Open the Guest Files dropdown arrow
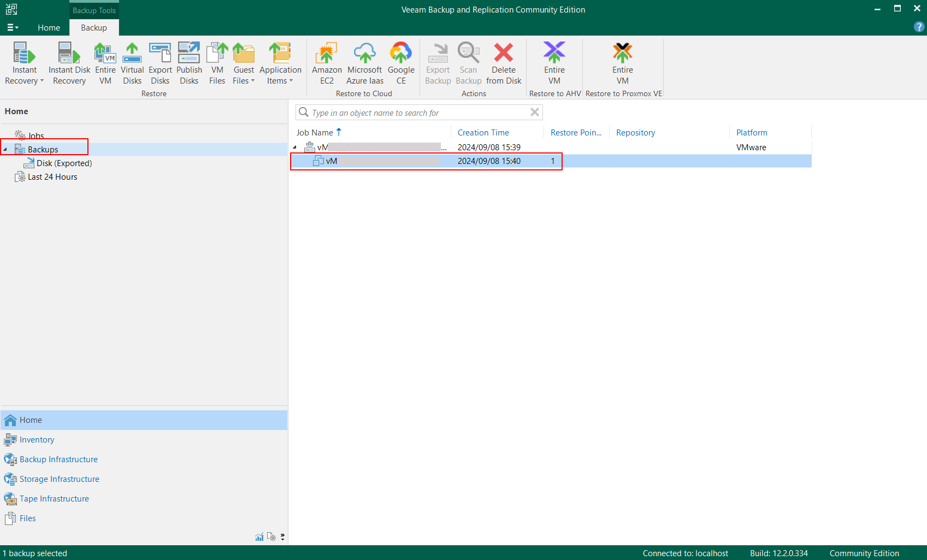927x560 pixels. pos(253,81)
